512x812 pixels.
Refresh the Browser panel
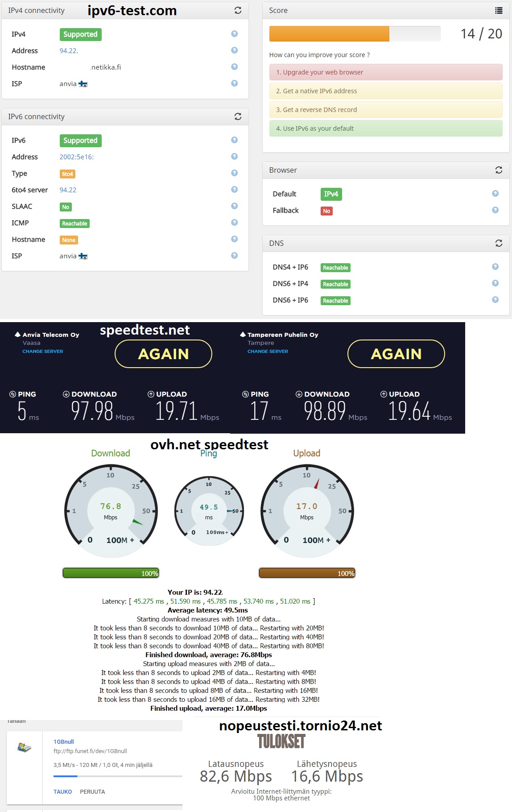click(x=499, y=170)
